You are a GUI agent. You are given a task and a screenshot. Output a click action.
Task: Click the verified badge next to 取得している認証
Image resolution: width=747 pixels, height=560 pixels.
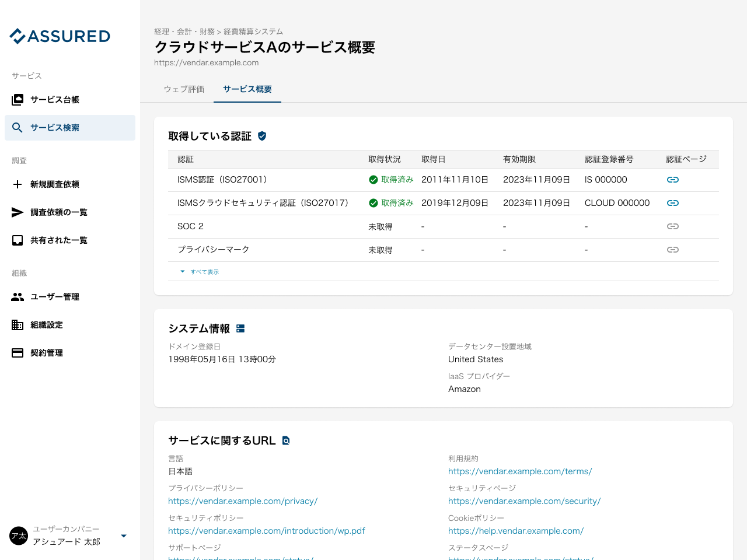pyautogui.click(x=261, y=135)
